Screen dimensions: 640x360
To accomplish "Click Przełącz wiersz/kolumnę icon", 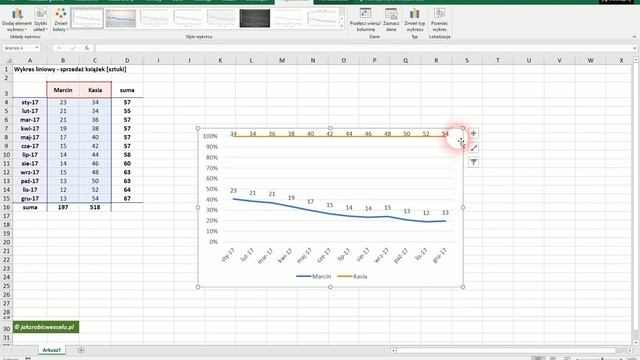I will pyautogui.click(x=365, y=20).
